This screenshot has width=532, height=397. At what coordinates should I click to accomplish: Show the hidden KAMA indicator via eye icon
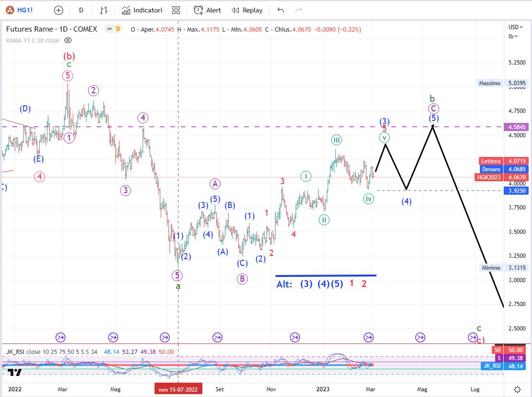(67, 41)
